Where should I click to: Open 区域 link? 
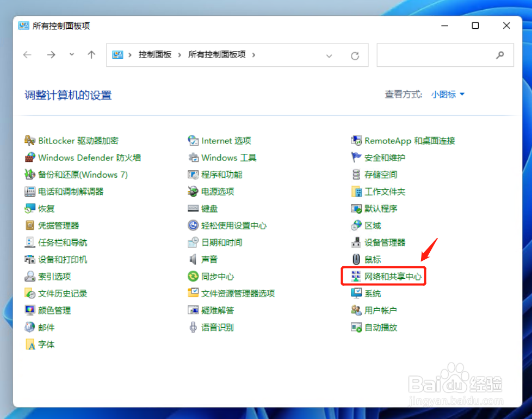pyautogui.click(x=373, y=226)
